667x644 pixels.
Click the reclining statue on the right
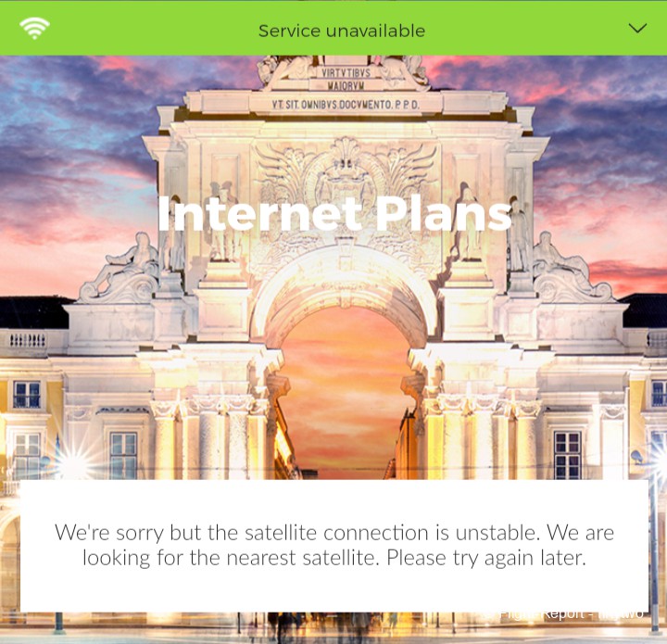570,268
